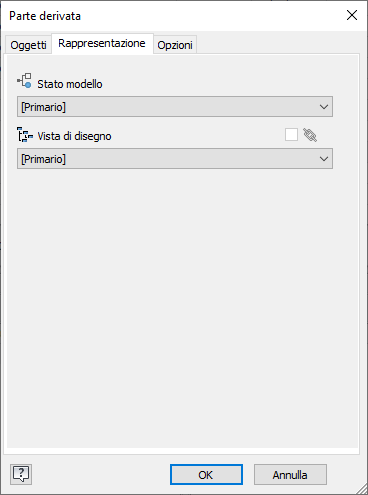
Task: Select the Rappresentazione tab
Action: click(102, 43)
